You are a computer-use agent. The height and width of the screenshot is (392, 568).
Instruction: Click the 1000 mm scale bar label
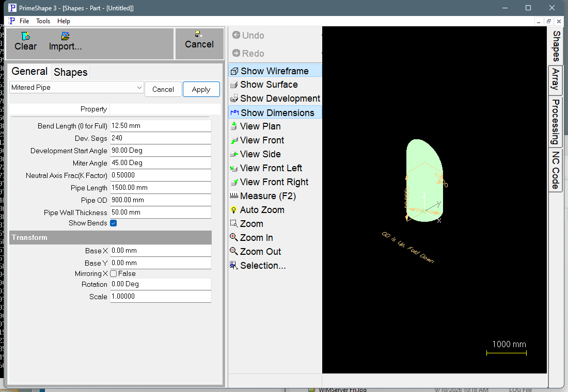[x=509, y=344]
